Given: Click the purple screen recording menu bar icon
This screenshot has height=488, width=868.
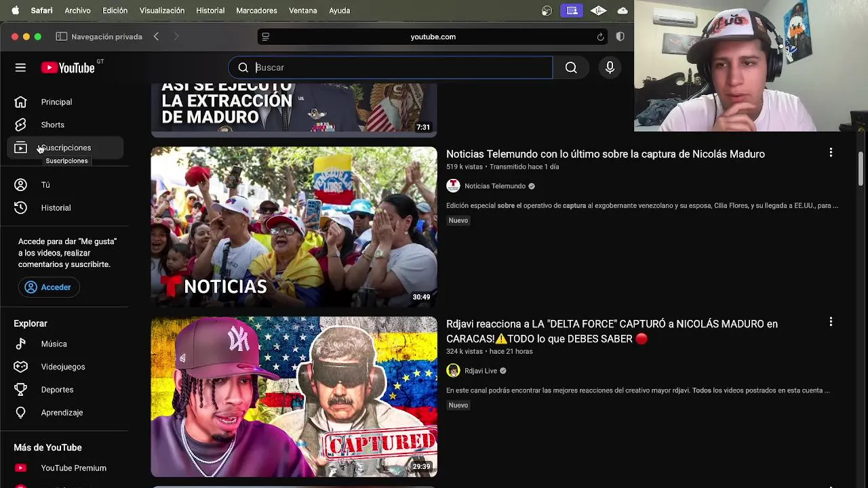Looking at the screenshot, I should click(572, 10).
